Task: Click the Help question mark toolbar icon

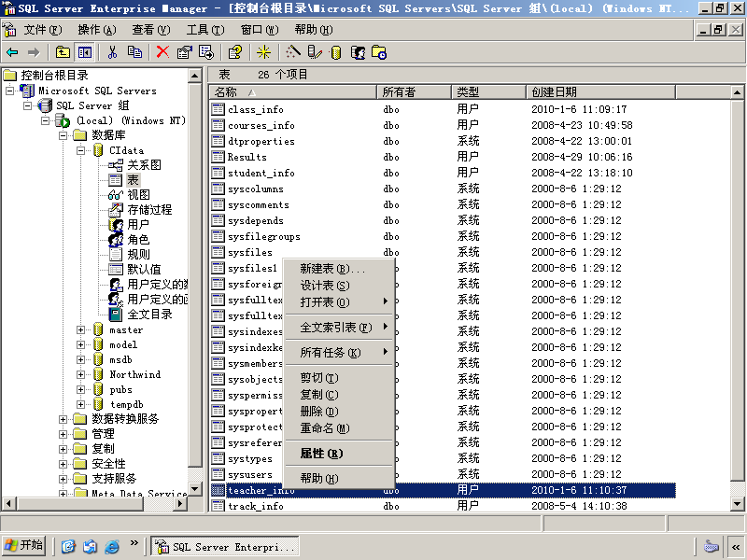Action: (235, 52)
